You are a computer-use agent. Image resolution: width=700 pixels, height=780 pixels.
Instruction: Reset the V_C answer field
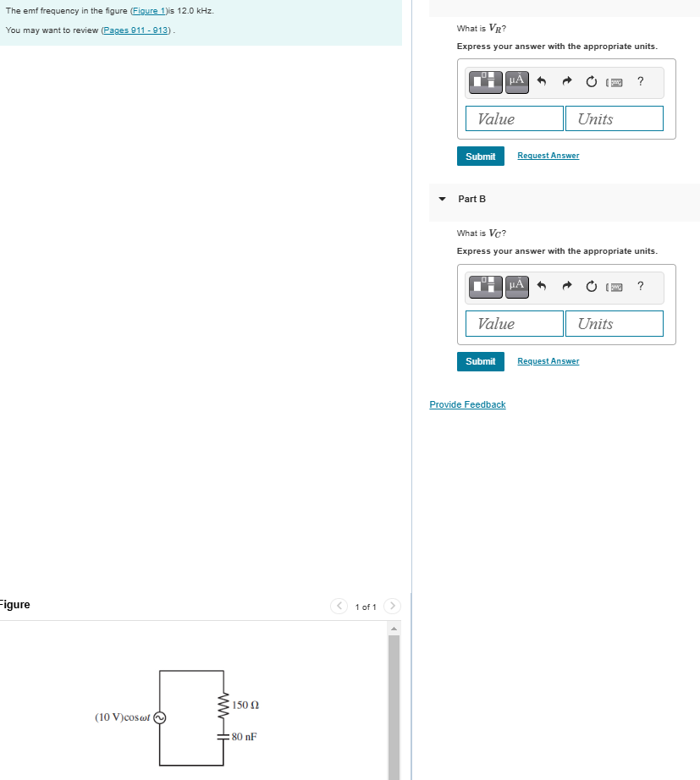(591, 286)
